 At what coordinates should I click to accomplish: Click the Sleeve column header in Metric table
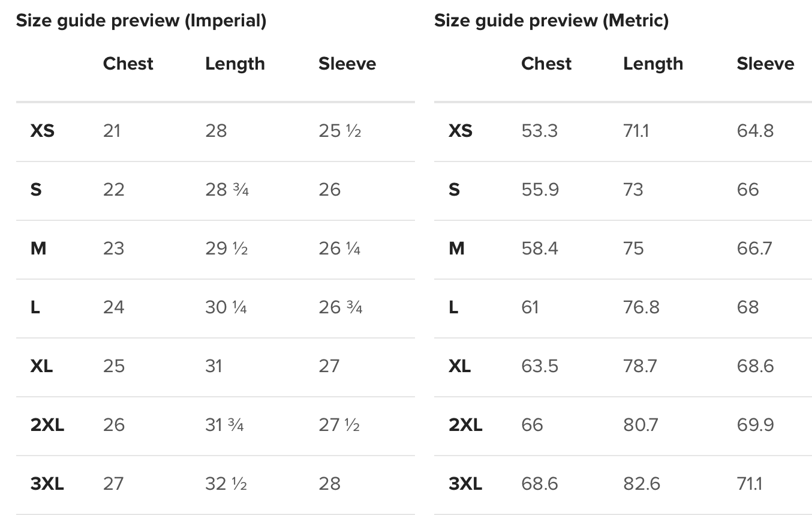tap(765, 64)
